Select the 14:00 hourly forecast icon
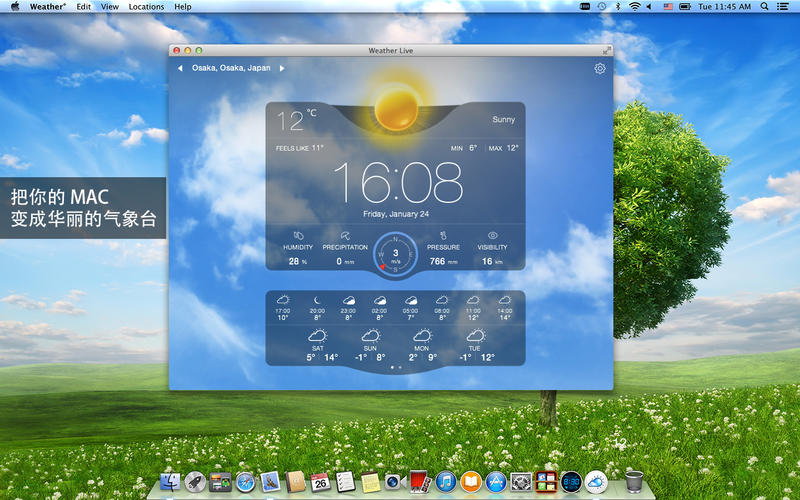The height and width of the screenshot is (500, 800). point(505,300)
